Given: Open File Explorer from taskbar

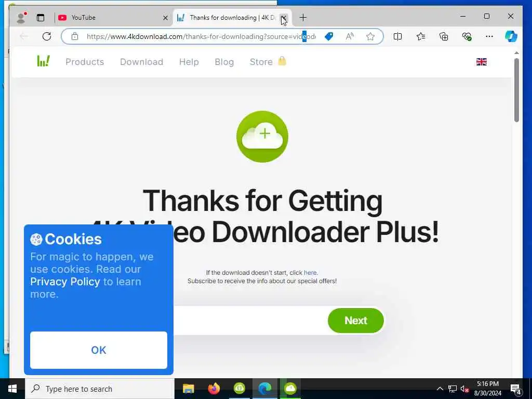Looking at the screenshot, I should 188,389.
